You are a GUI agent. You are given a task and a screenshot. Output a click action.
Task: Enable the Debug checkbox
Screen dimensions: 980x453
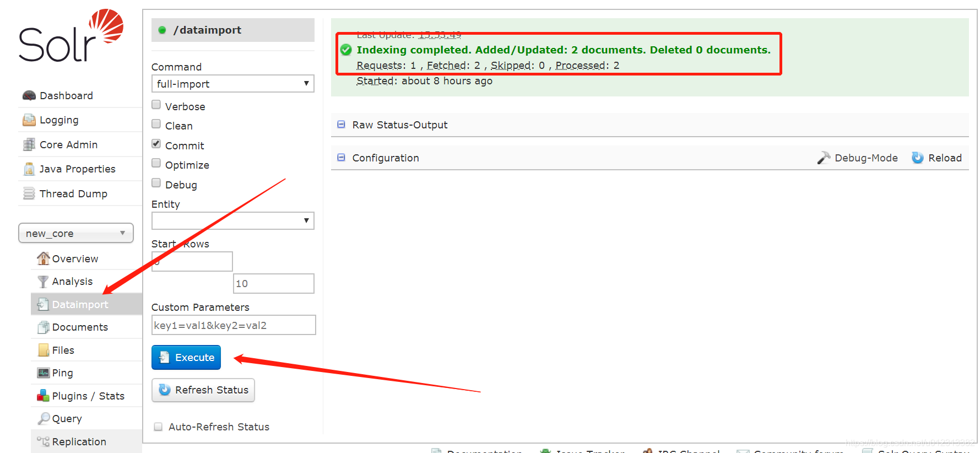tap(156, 183)
